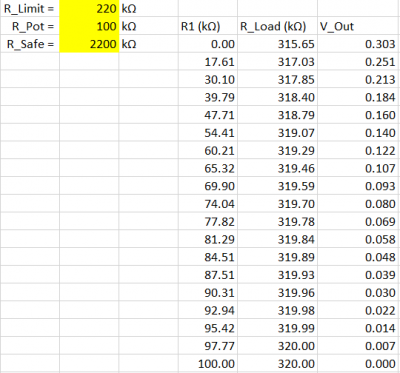The image size is (400, 373).
Task: Select the yellow R_Pot value cell 100
Action: coord(89,26)
